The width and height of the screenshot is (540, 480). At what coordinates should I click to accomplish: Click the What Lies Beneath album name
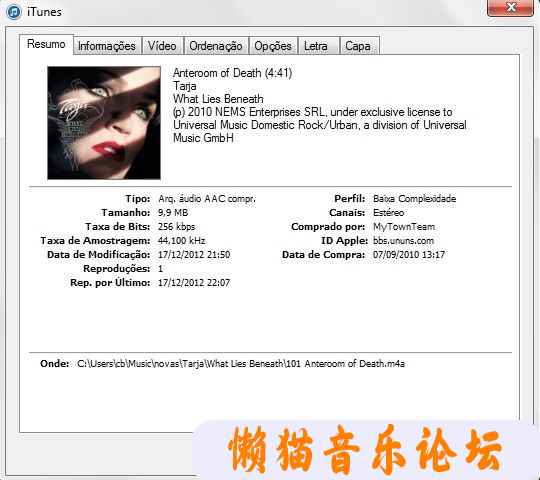point(218,99)
